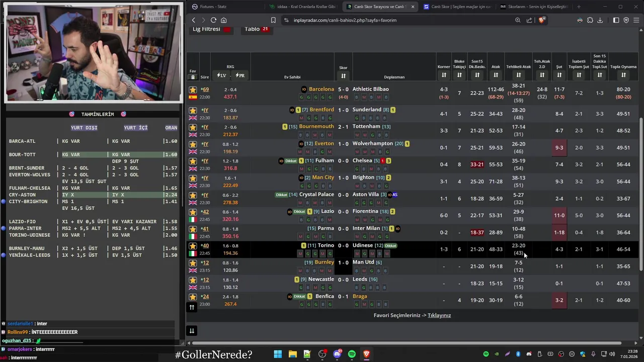Click the Tıklayınız favorites link
The height and width of the screenshot is (362, 644).
tap(439, 315)
